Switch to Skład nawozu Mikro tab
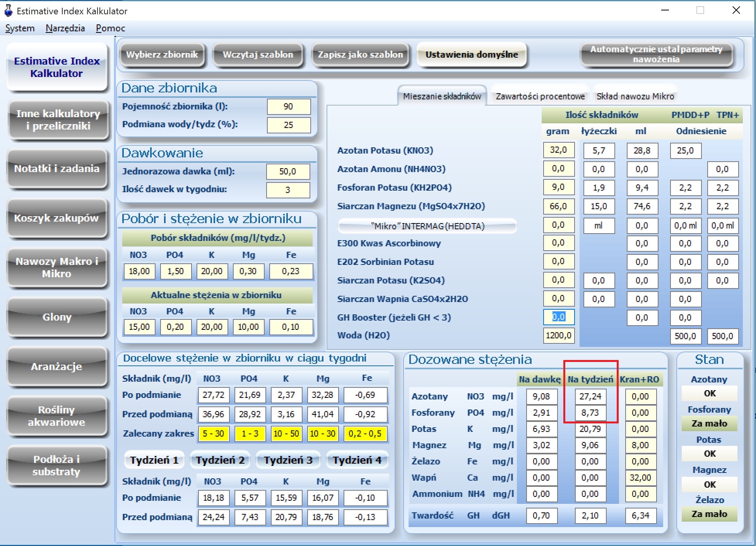Image resolution: width=756 pixels, height=546 pixels. 635,96
